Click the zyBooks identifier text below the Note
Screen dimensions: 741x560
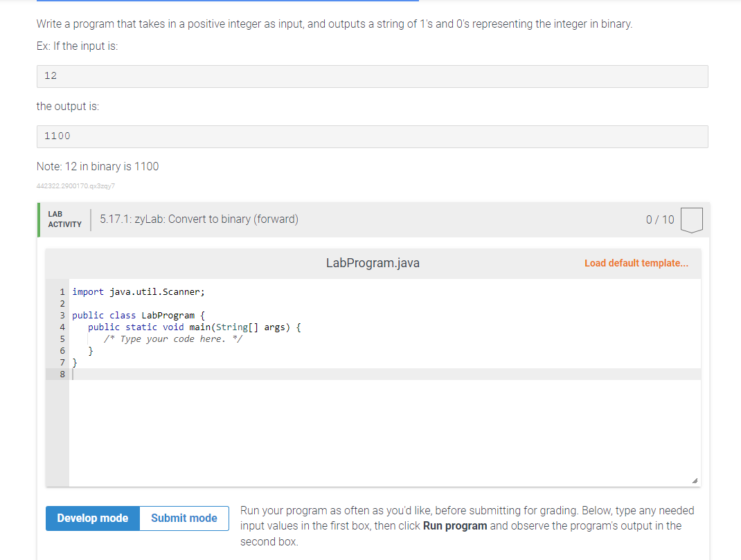click(x=75, y=186)
